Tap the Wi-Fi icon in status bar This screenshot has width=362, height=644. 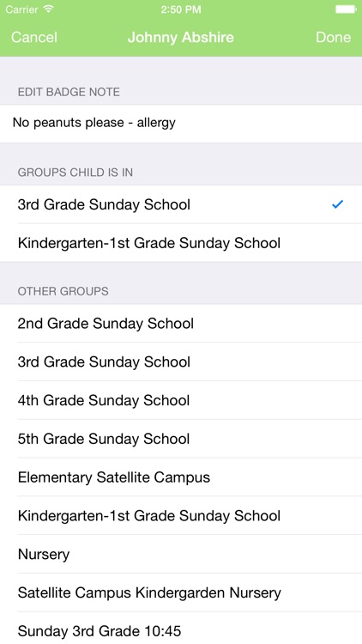48,9
